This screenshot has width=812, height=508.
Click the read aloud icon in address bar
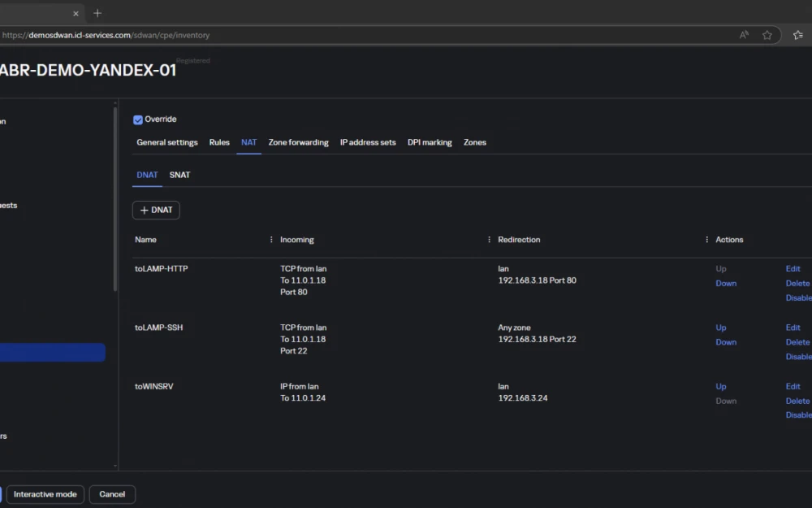coord(744,35)
